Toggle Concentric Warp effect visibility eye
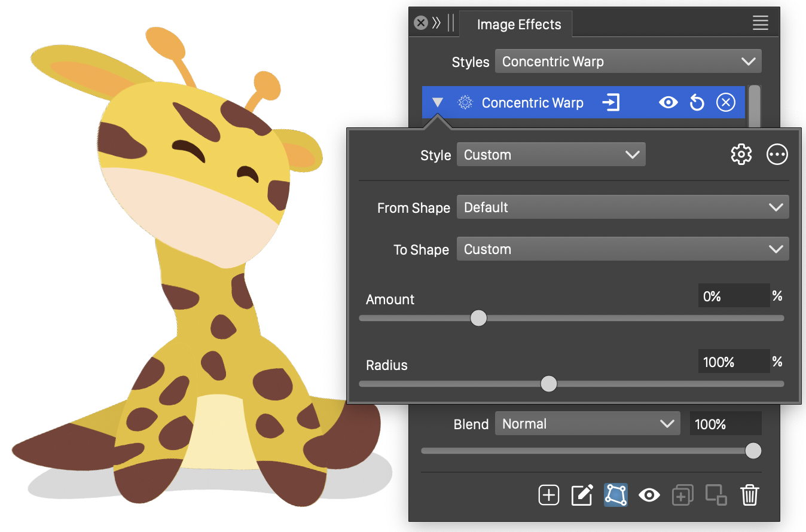The image size is (806, 532). click(x=668, y=103)
